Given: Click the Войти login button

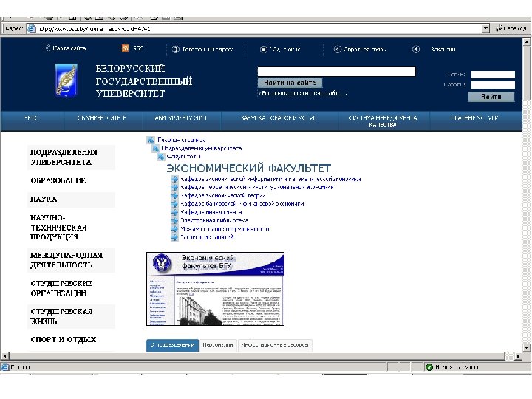Looking at the screenshot, I should 491,97.
